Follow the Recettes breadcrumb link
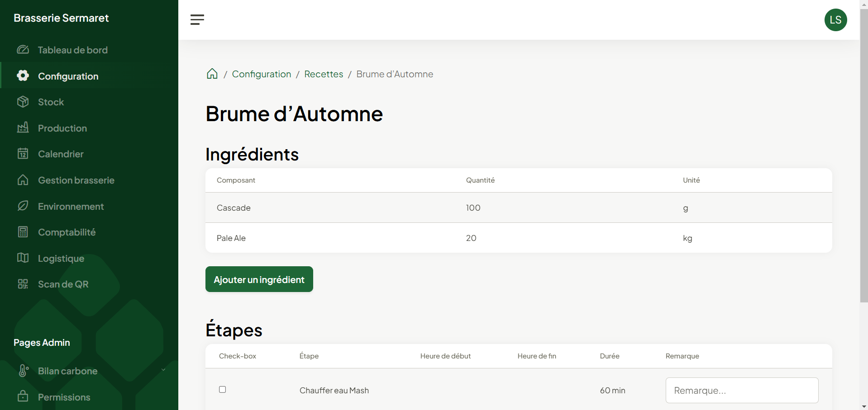 tap(324, 74)
